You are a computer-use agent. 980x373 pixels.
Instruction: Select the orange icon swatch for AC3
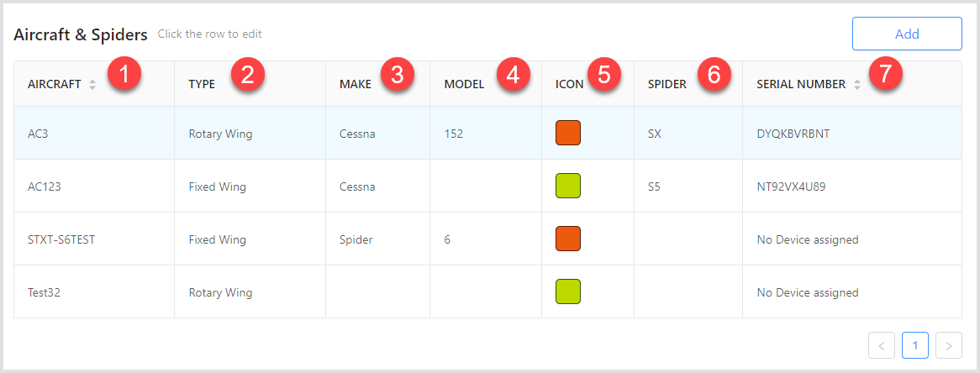[568, 133]
